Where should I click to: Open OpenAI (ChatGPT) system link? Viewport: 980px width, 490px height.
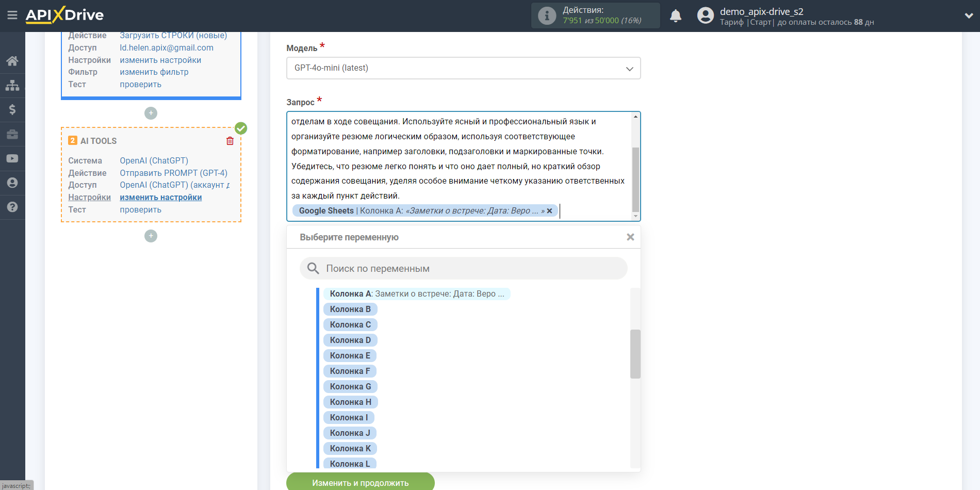[x=154, y=160]
